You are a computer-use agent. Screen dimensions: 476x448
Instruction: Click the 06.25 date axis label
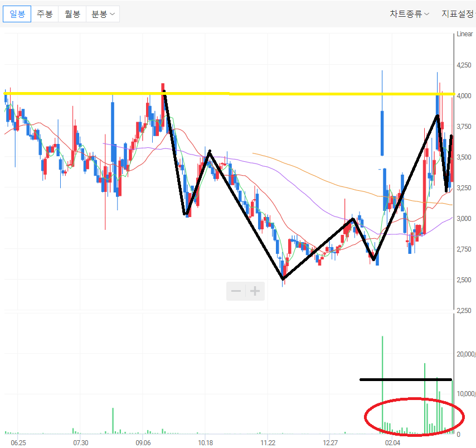[x=18, y=443]
